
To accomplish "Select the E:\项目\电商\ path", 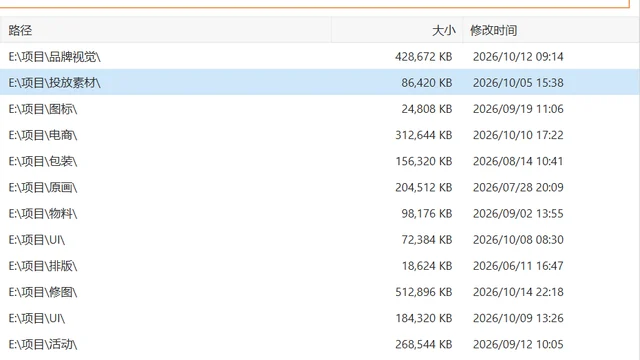I will click(43, 135).
